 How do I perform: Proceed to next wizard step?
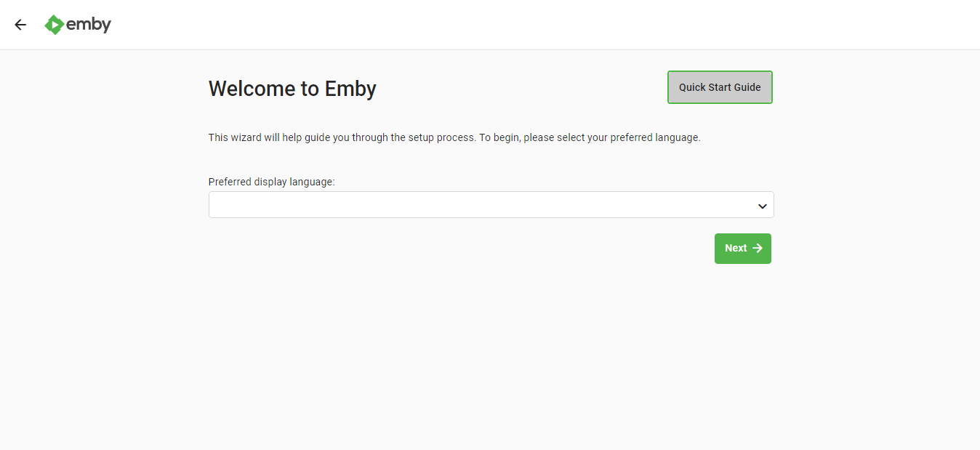[x=742, y=249]
